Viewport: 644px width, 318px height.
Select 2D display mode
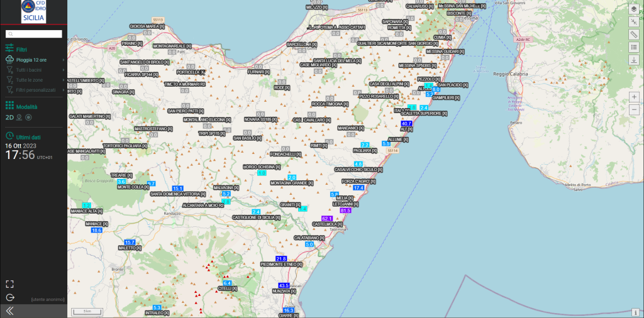[x=9, y=117]
